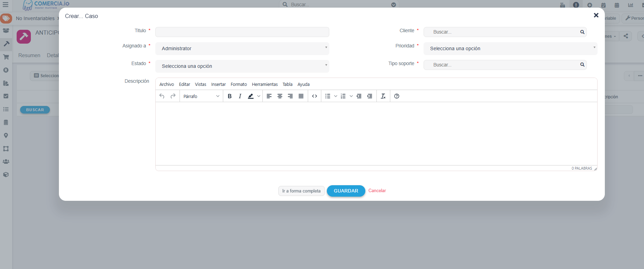Image resolution: width=644 pixels, height=269 pixels.
Task: Open the Formato editor menu
Action: pyautogui.click(x=239, y=84)
